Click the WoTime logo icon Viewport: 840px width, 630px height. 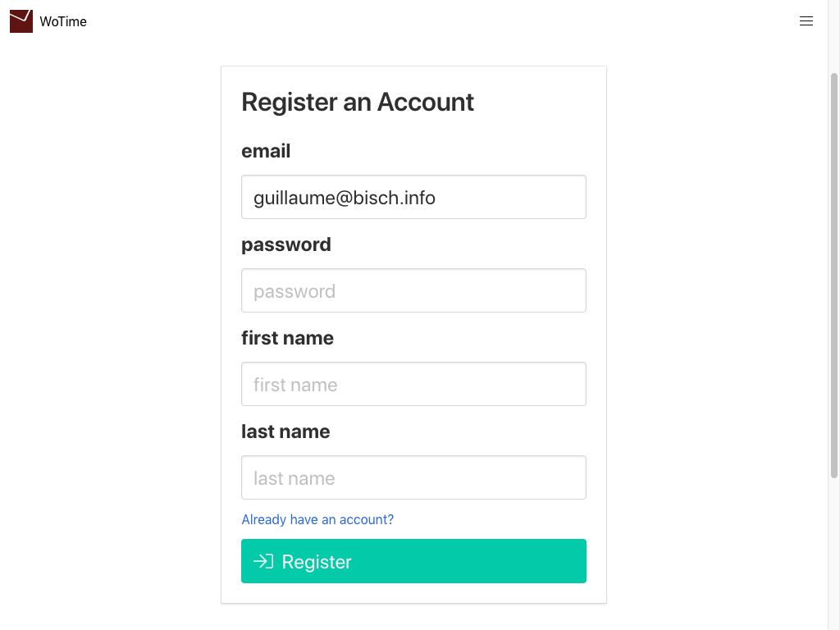pos(21,21)
